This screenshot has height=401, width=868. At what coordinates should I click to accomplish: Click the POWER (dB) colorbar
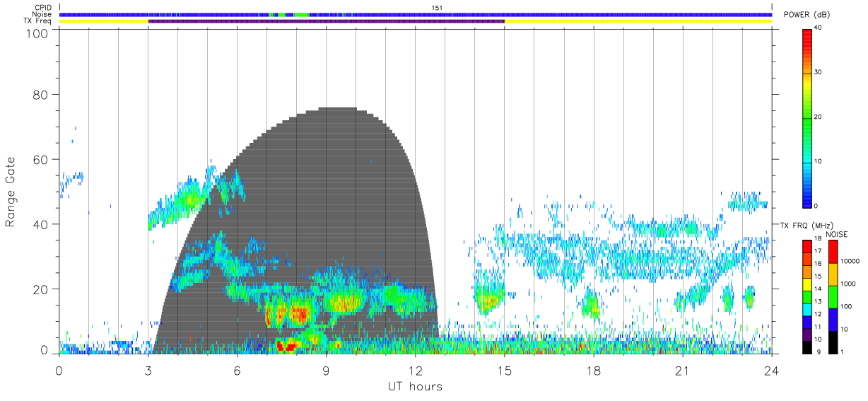coord(807,117)
